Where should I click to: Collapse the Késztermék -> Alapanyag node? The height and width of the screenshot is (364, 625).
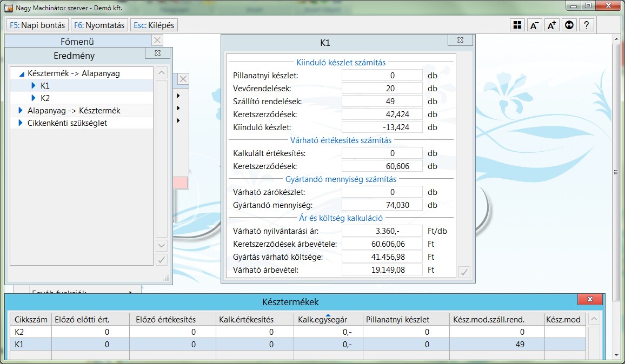click(22, 74)
